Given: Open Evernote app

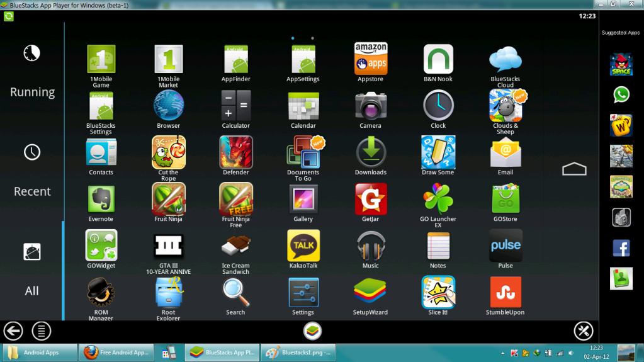Looking at the screenshot, I should [101, 199].
